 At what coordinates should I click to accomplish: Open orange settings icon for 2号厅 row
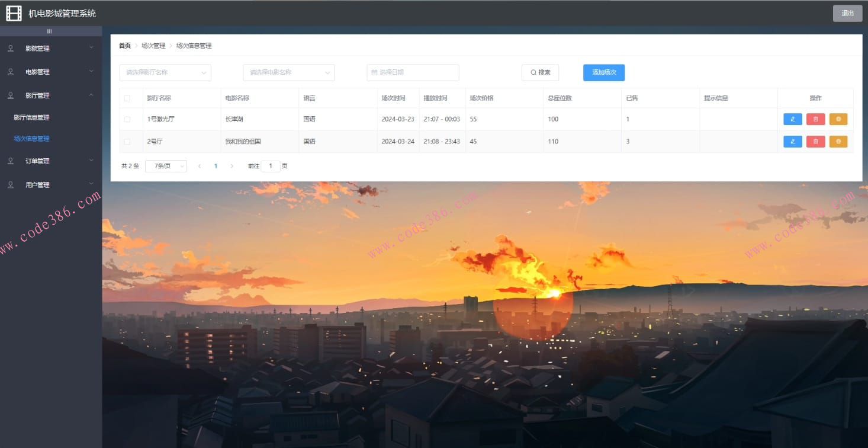(x=838, y=142)
